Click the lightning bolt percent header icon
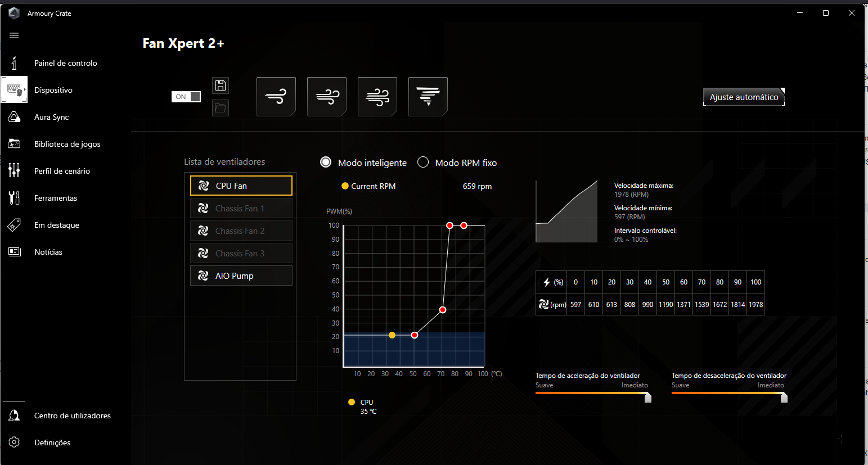Image resolution: width=868 pixels, height=465 pixels. [546, 282]
